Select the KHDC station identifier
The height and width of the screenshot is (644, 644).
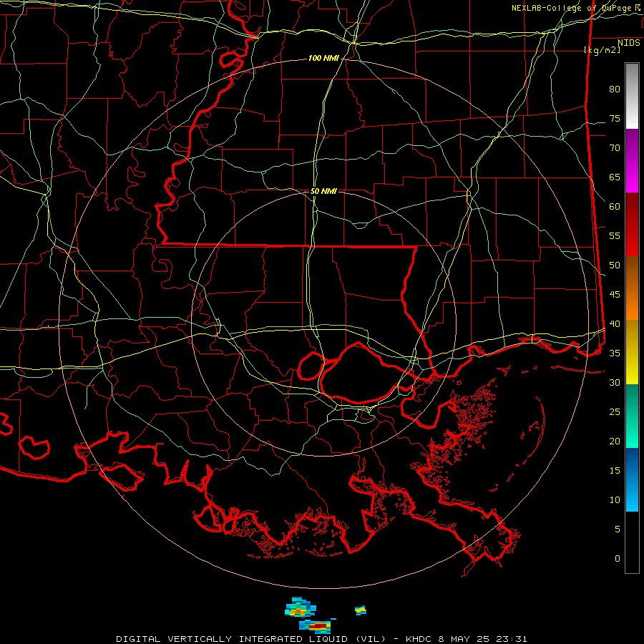coord(420,639)
